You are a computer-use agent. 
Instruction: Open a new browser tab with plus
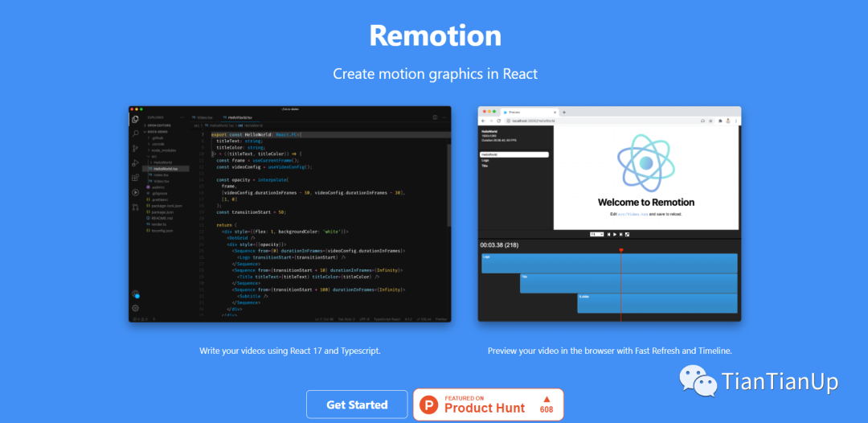564,113
